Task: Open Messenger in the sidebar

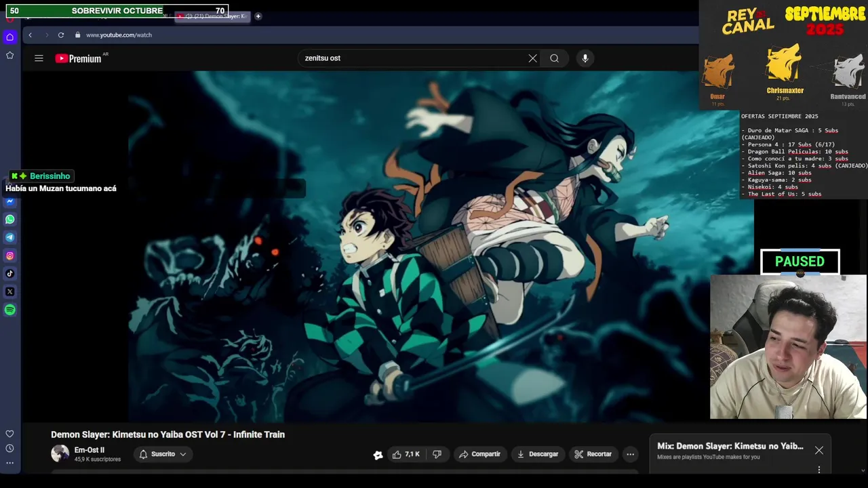Action: (9, 201)
